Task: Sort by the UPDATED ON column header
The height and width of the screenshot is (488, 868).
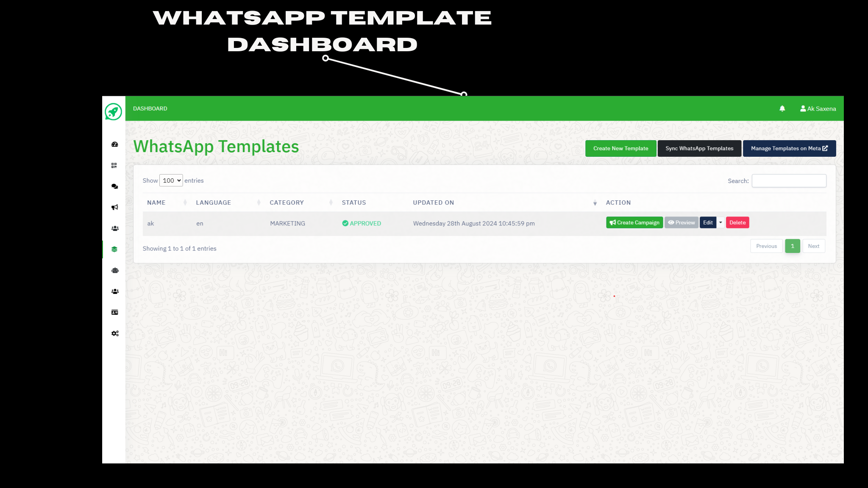Action: point(505,202)
